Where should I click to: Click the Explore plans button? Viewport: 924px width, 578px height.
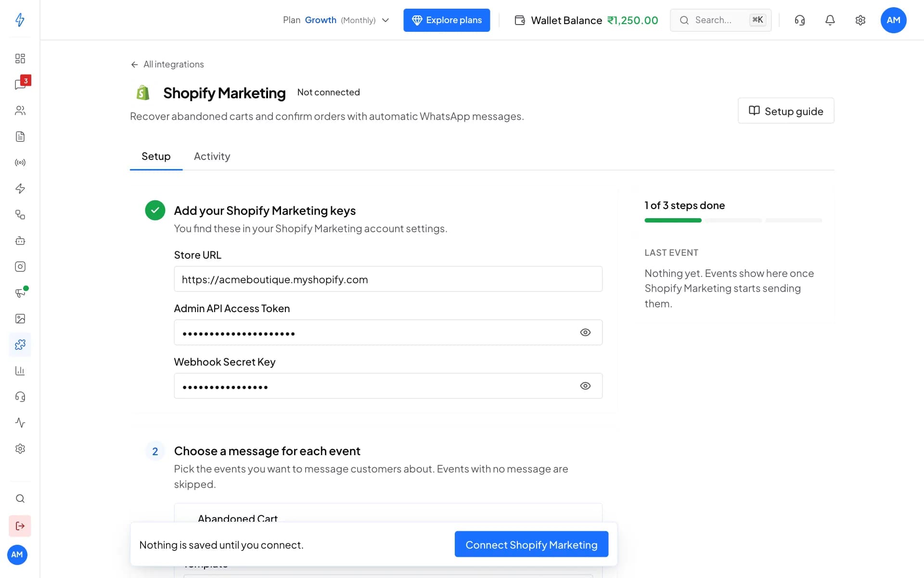[447, 20]
